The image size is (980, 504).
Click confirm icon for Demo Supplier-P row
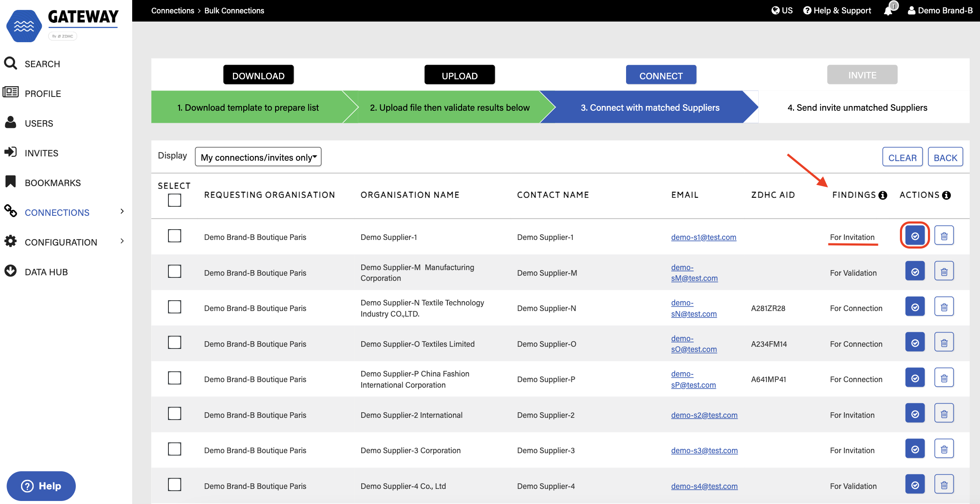pos(915,378)
